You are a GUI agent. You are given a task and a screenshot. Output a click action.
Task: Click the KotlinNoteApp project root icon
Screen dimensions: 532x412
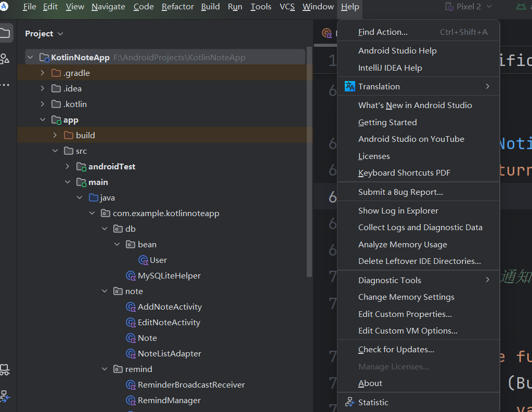tap(44, 57)
